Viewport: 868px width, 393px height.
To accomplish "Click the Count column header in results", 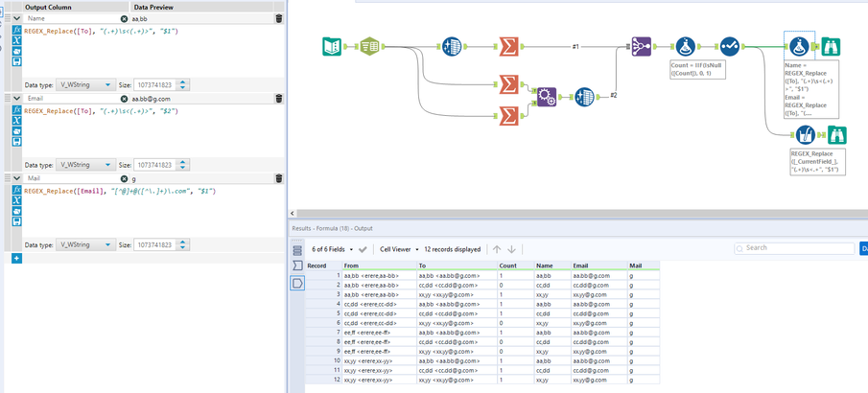I will pos(515,266).
